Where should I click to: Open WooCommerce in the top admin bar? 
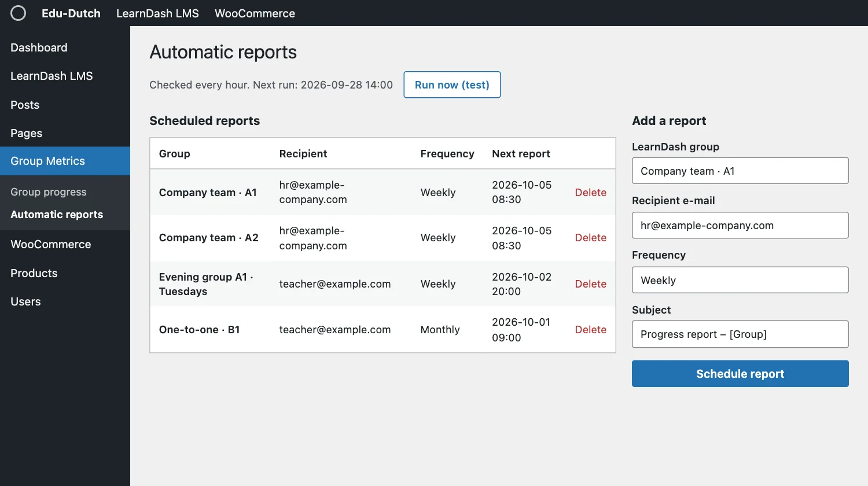tap(255, 13)
